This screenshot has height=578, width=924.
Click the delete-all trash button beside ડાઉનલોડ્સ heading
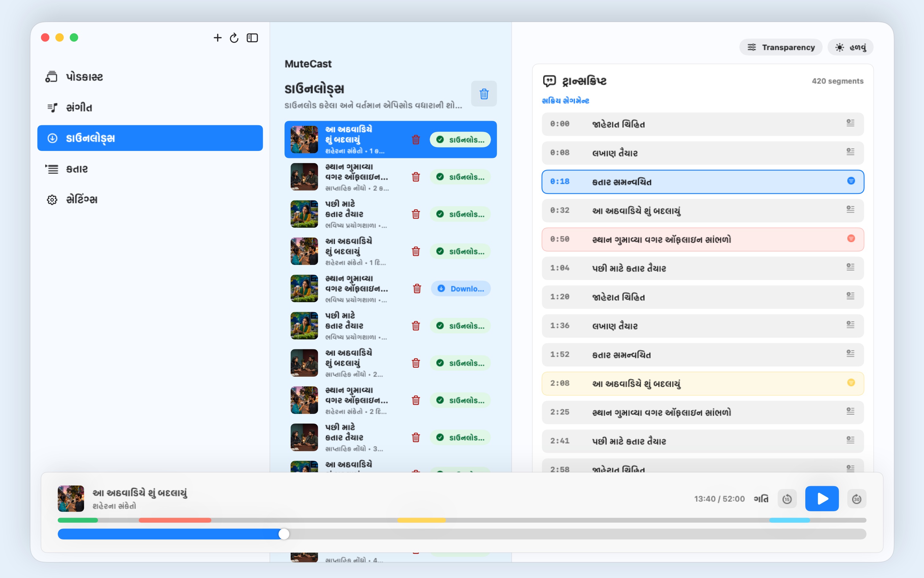pos(484,94)
